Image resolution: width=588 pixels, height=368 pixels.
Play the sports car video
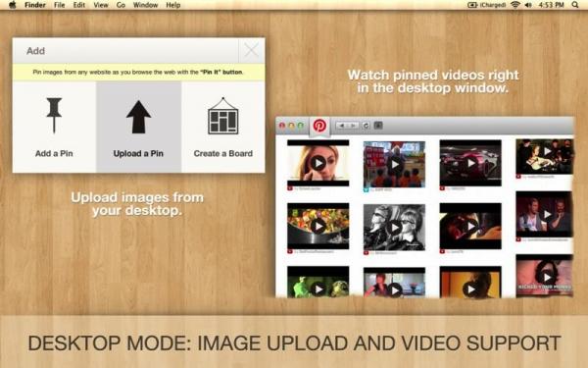pyautogui.click(x=470, y=163)
